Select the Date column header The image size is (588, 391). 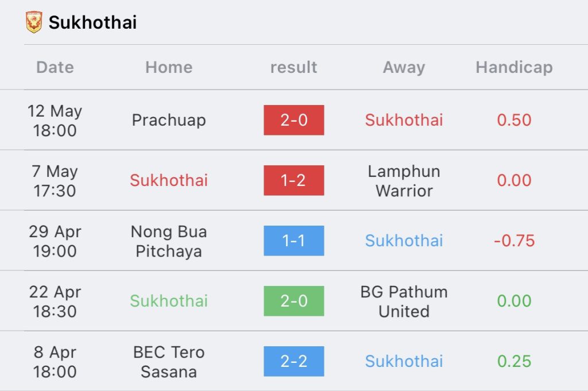pyautogui.click(x=55, y=68)
